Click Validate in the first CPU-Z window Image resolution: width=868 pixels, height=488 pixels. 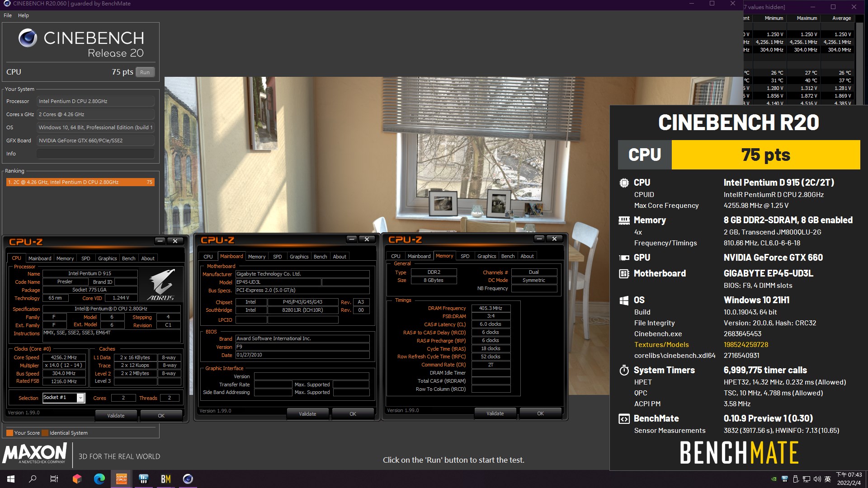coord(116,416)
